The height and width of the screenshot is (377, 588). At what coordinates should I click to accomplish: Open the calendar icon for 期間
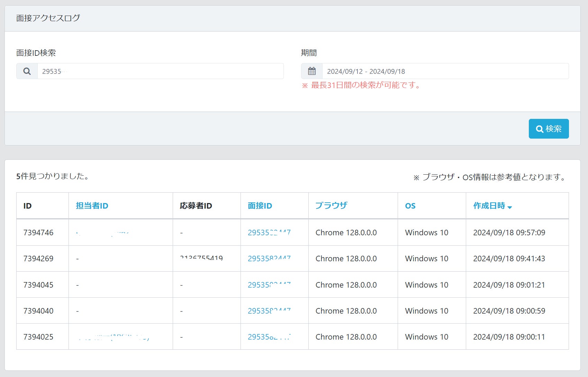312,71
